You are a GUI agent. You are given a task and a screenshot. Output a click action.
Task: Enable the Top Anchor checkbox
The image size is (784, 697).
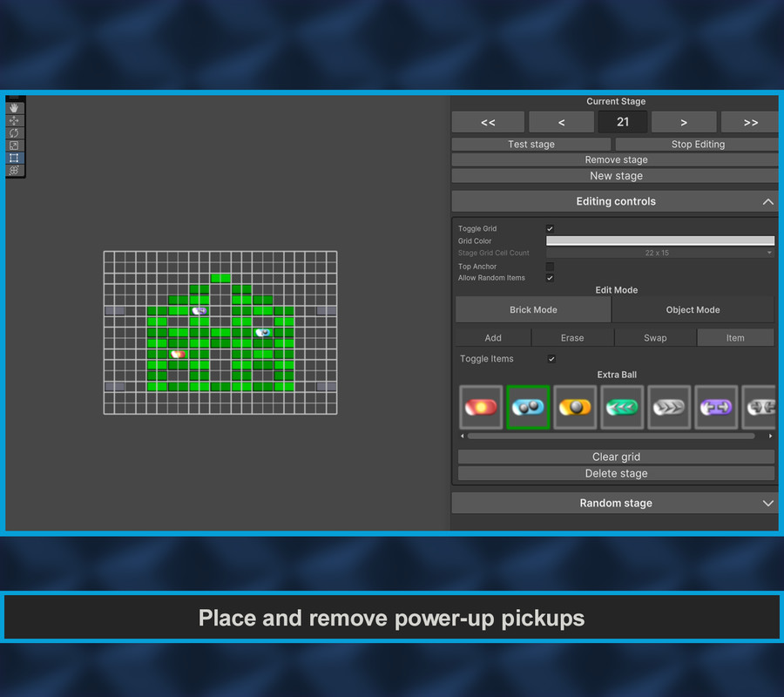549,266
